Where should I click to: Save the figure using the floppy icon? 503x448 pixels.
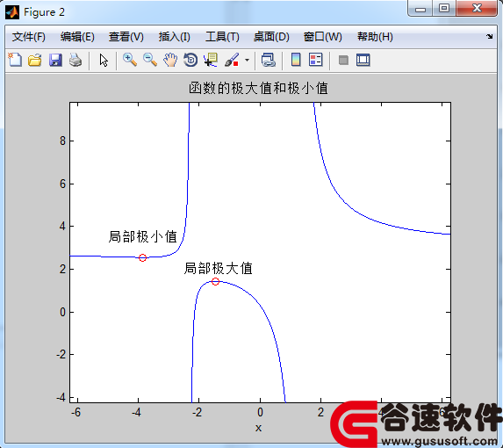coord(55,60)
